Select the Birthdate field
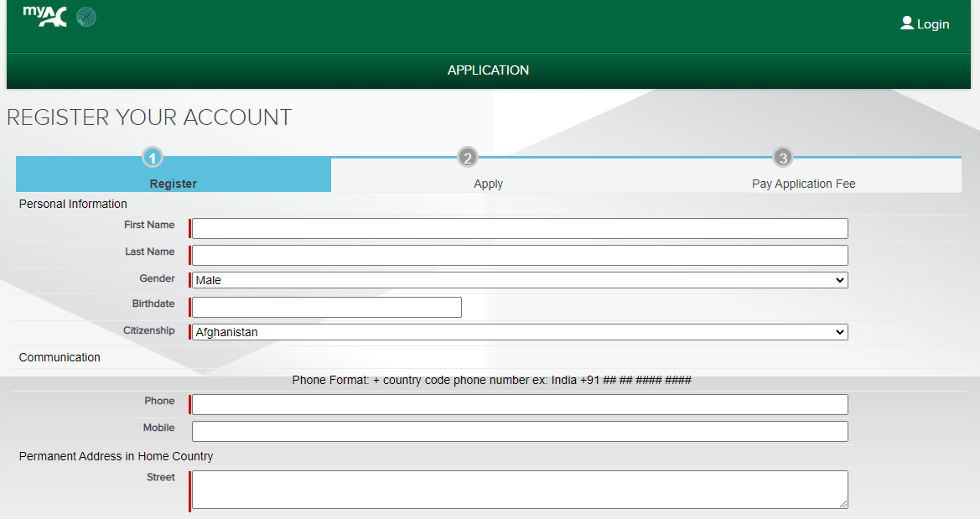The height and width of the screenshot is (519, 980). pos(325,307)
